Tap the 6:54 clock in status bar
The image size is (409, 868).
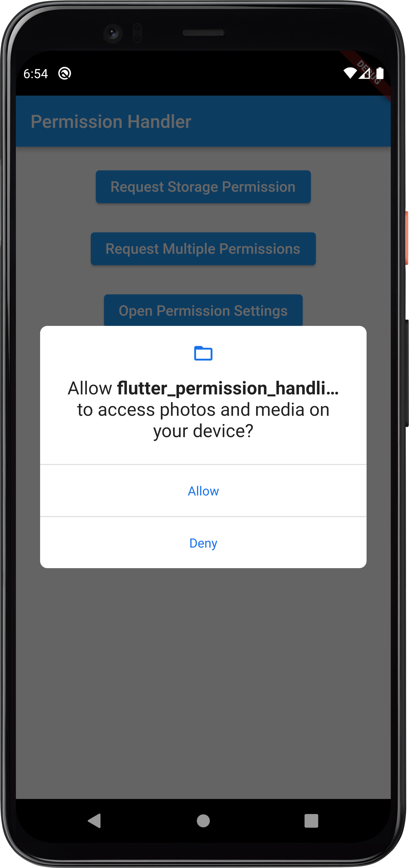tap(36, 73)
